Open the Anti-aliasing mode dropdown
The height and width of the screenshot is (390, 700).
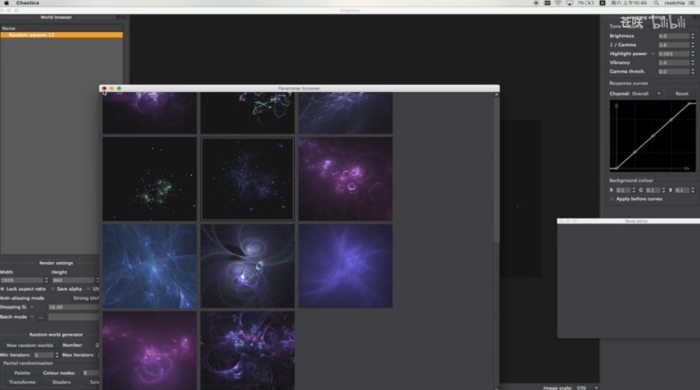tap(86, 298)
